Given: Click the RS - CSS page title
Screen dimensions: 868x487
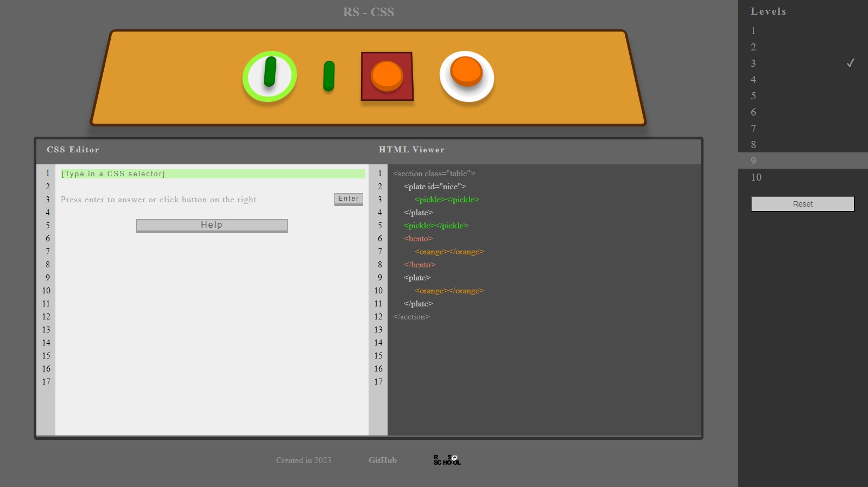Looking at the screenshot, I should click(369, 12).
